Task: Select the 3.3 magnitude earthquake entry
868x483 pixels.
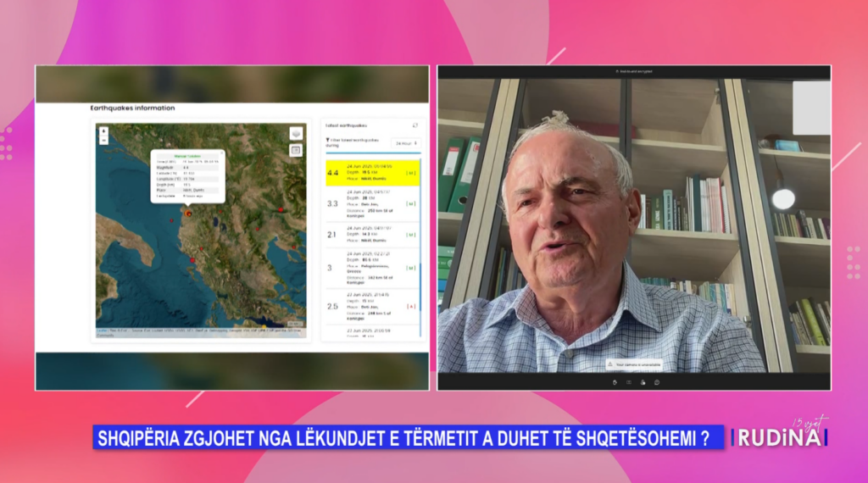Action: click(x=373, y=204)
